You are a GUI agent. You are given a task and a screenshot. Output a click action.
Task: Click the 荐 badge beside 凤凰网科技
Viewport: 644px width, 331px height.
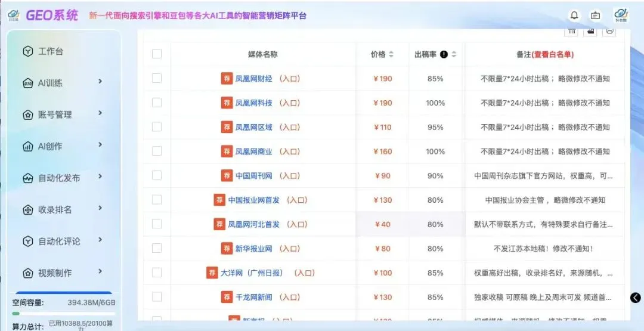click(227, 103)
